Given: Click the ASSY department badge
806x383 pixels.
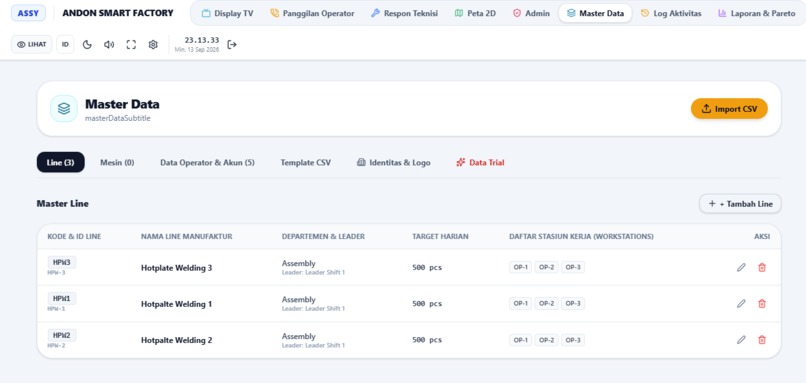Looking at the screenshot, I should 28,13.
